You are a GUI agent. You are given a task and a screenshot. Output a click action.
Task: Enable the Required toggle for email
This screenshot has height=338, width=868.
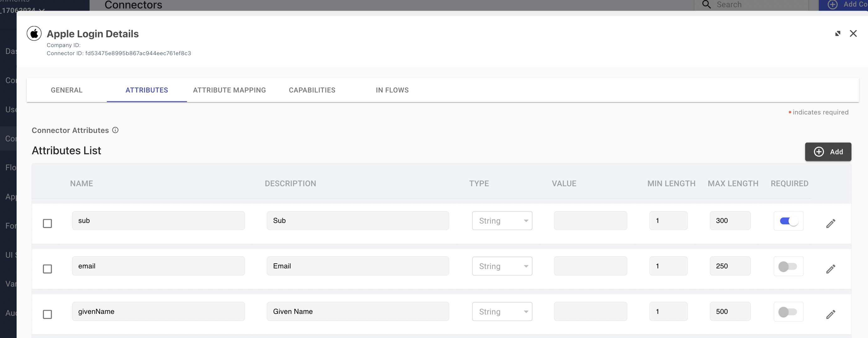788,267
